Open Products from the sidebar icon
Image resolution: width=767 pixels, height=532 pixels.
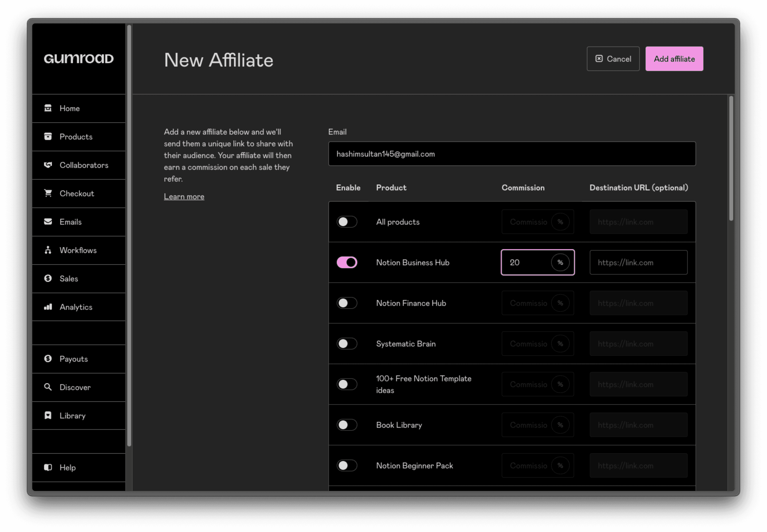pos(48,136)
